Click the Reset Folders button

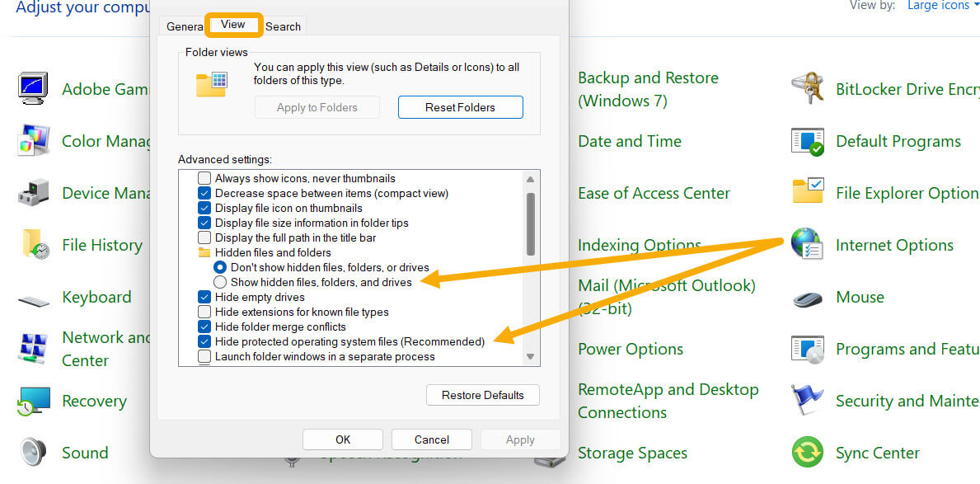[x=460, y=106]
